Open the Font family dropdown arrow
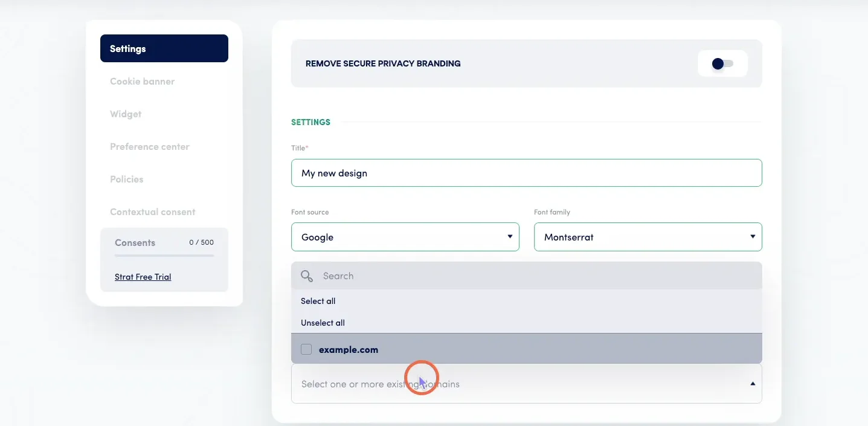Screen dimensions: 868x426 tap(753, 237)
